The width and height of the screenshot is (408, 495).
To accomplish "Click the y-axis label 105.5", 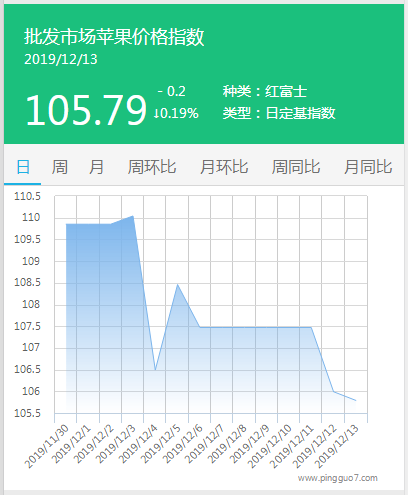I will 27,413.
